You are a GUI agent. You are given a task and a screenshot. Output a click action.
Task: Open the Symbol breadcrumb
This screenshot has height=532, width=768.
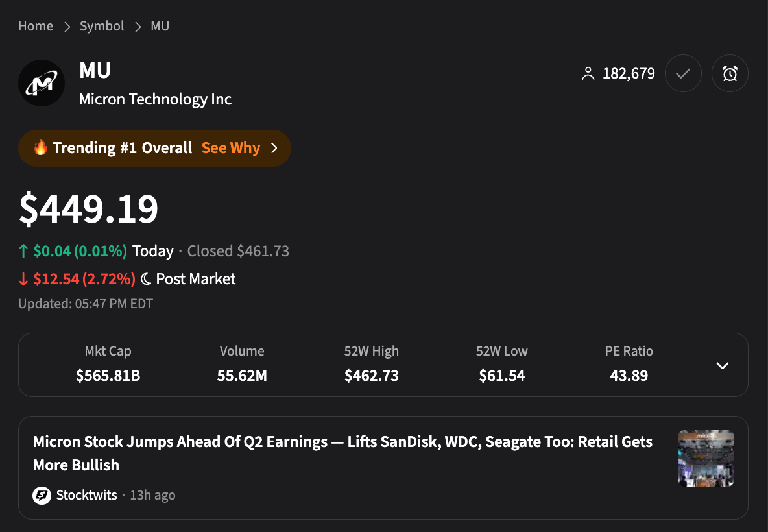[x=102, y=26]
